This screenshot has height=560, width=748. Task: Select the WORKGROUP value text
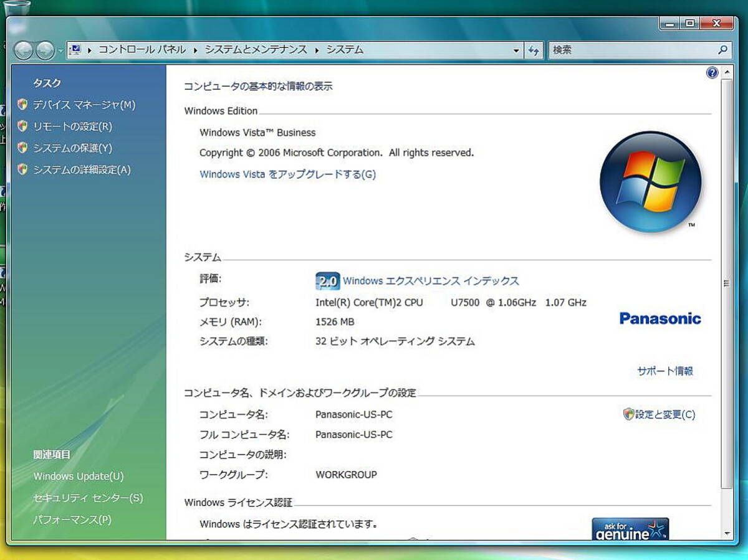pos(347,475)
